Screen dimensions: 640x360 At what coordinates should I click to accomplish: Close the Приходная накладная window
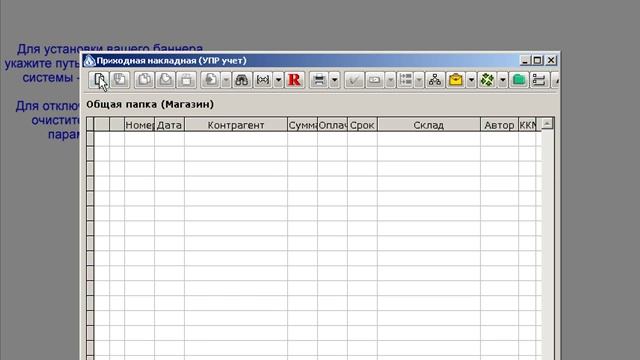coord(551,60)
